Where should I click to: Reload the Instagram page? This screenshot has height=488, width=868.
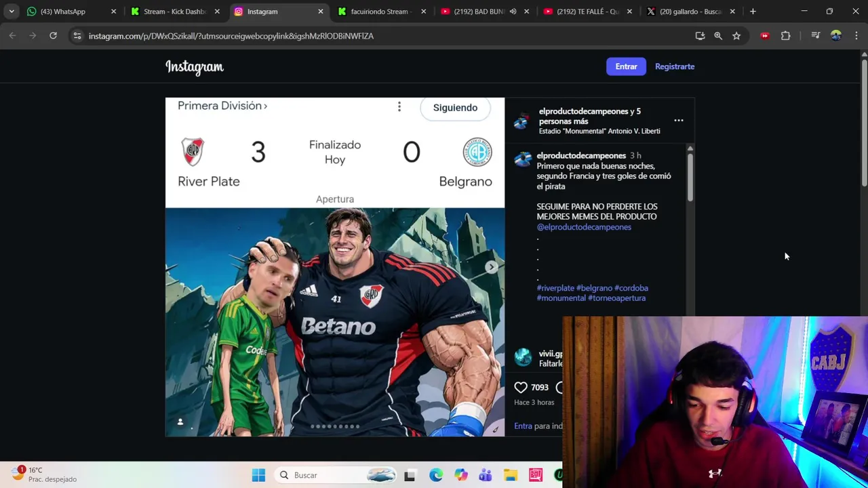click(x=53, y=36)
